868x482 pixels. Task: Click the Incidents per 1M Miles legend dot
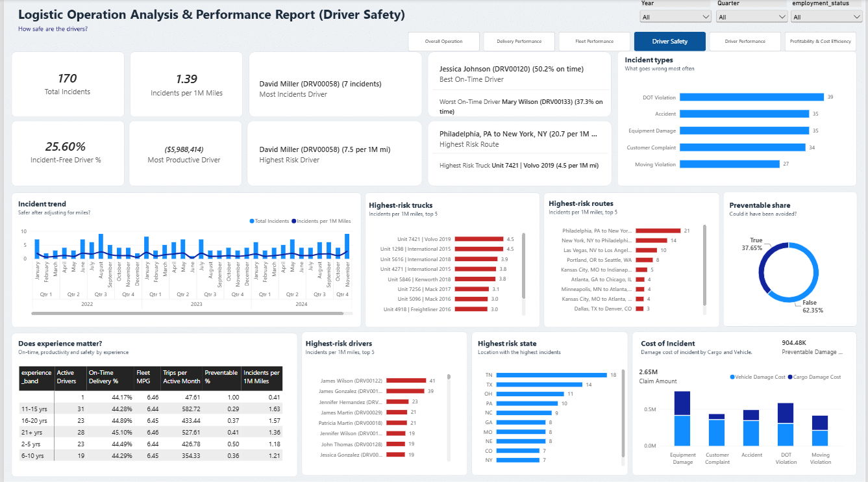293,222
